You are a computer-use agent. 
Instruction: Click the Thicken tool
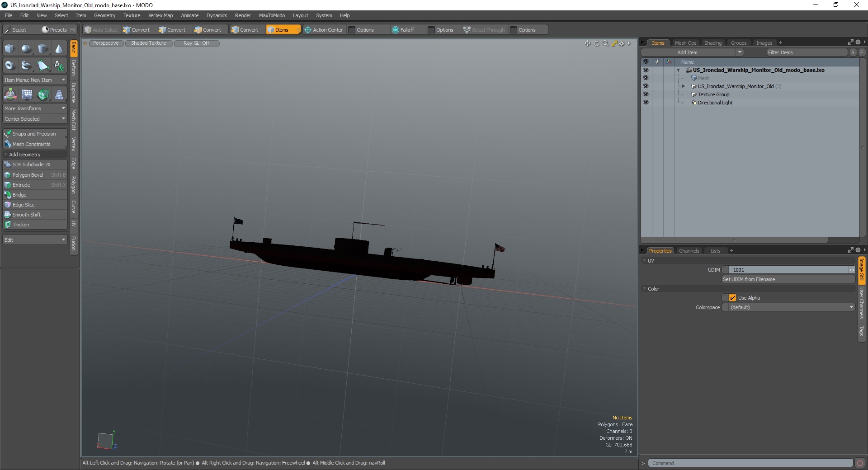(x=35, y=225)
